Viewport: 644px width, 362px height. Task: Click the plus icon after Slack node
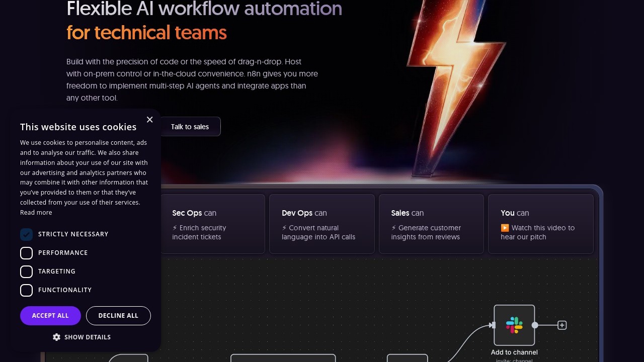562,325
